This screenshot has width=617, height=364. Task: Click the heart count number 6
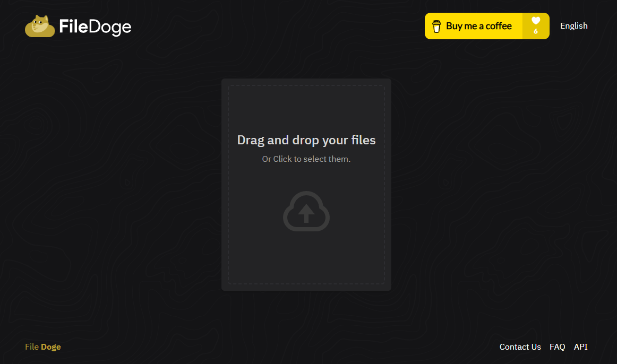(x=536, y=32)
